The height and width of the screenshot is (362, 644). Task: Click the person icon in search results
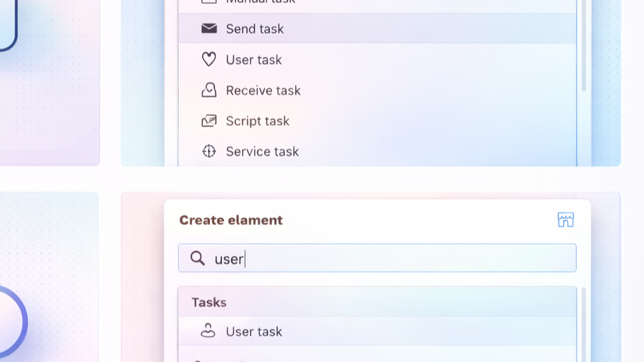click(x=208, y=331)
